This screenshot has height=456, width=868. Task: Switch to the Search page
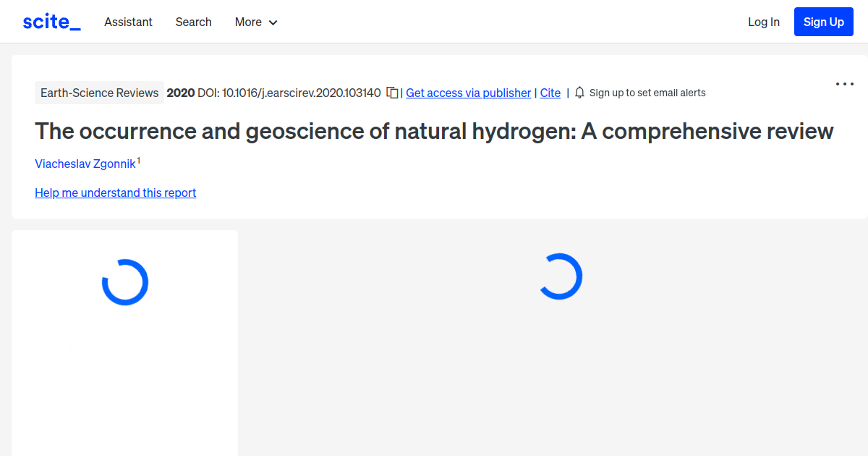pos(193,22)
